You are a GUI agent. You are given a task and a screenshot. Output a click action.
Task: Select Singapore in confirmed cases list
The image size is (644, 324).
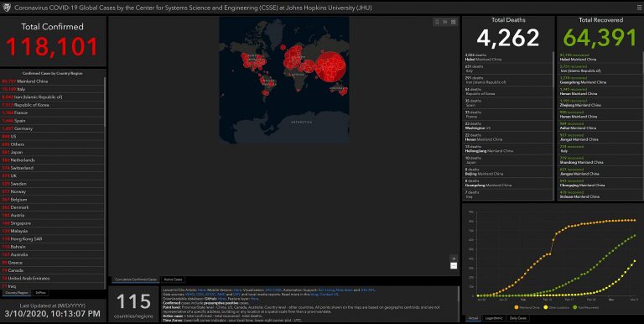click(52, 223)
